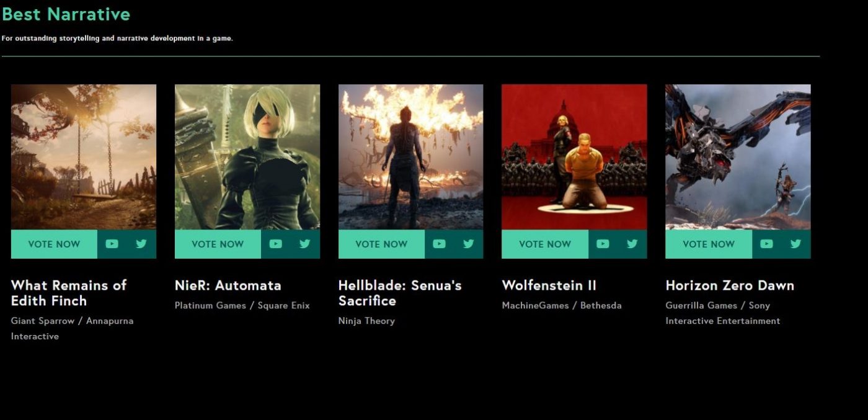This screenshot has width=868, height=420.
Task: Click the Hellblade burning tree artwork
Action: point(410,157)
